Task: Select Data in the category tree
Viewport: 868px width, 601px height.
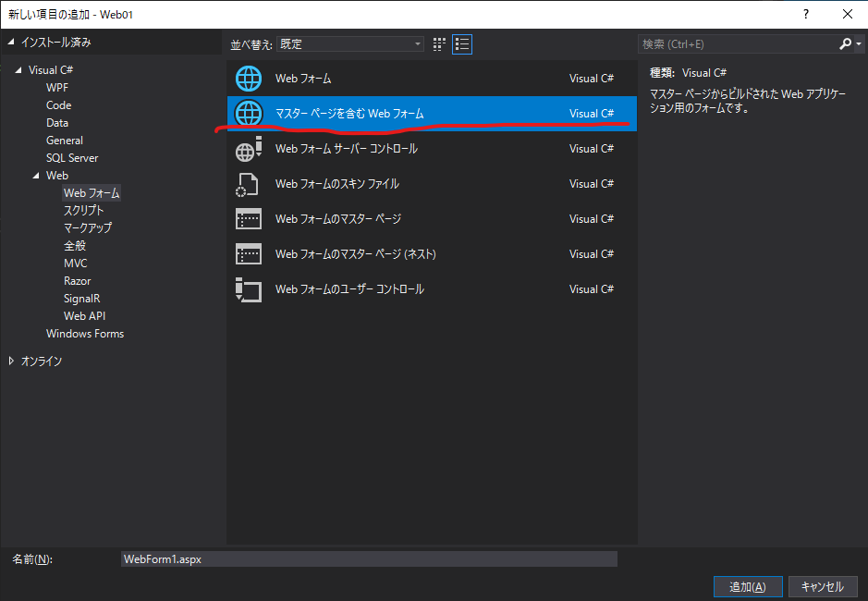Action: (57, 123)
